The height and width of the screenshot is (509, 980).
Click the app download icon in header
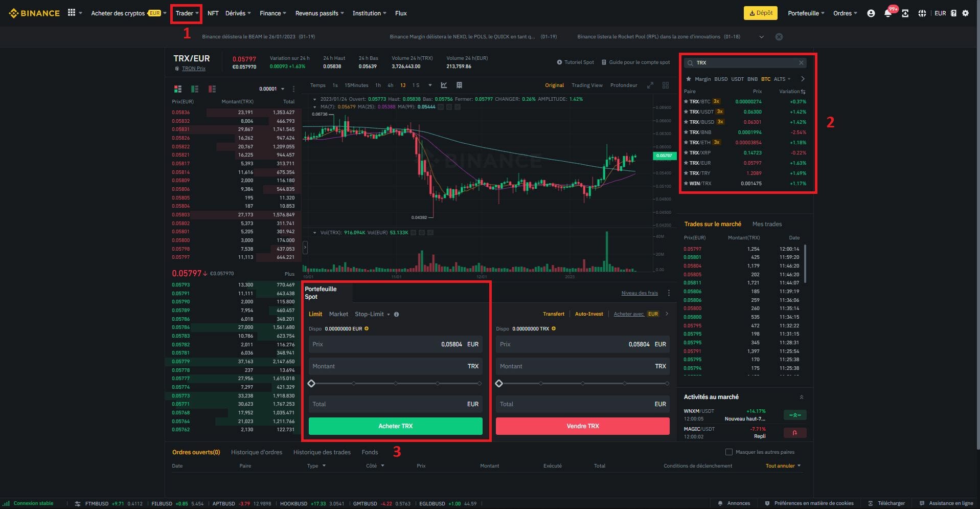pos(905,13)
